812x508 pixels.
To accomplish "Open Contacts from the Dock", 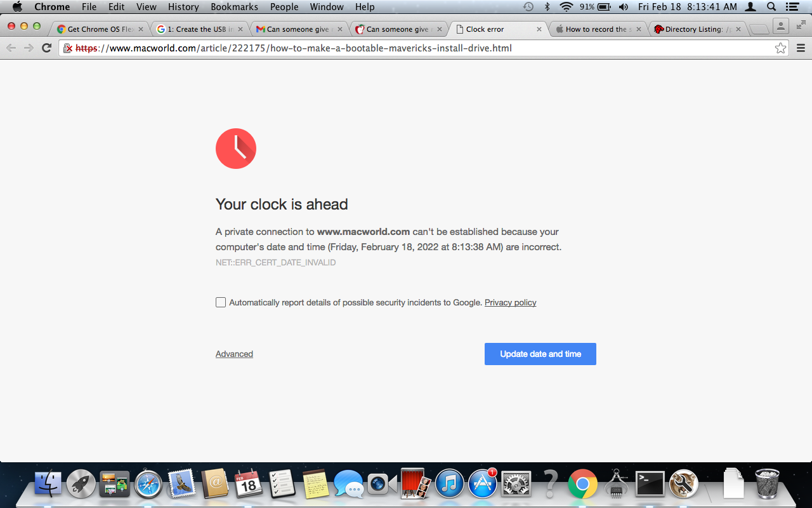I will point(215,485).
